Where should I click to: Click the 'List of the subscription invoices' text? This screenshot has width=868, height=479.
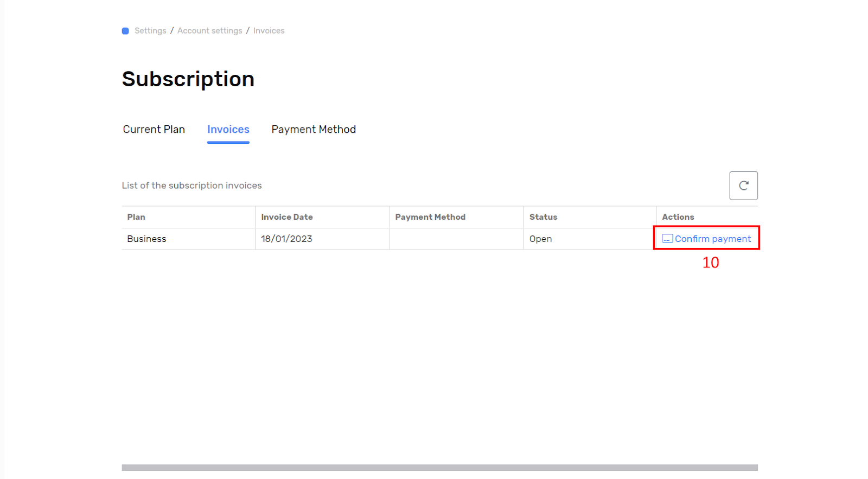coord(192,186)
